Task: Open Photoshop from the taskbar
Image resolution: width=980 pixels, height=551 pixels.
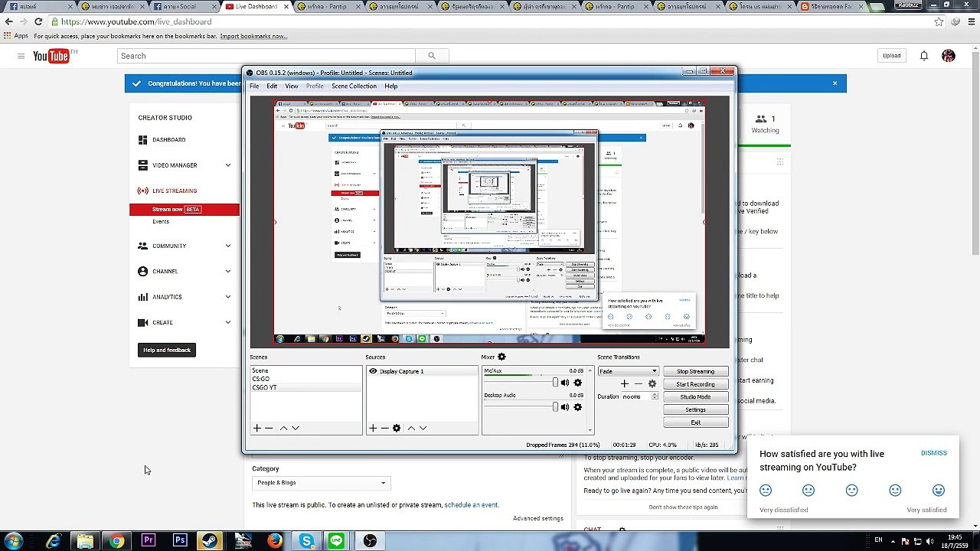Action: [x=180, y=541]
